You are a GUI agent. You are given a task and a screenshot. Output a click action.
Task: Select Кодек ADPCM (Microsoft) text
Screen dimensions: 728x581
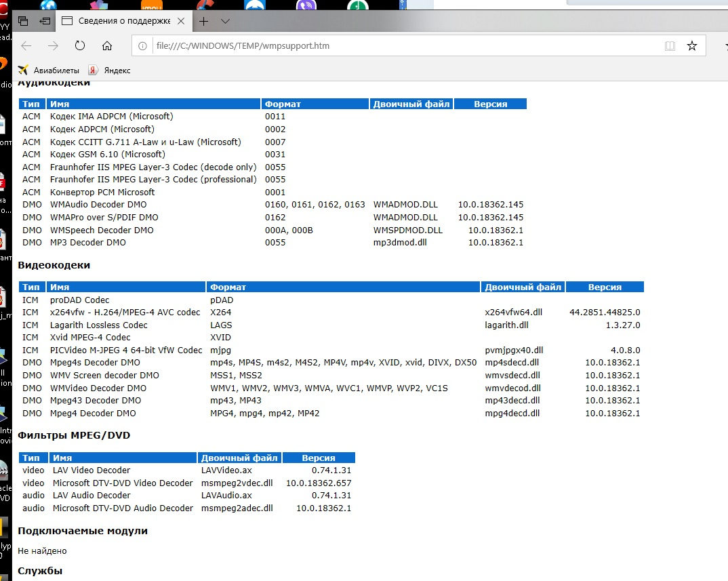[102, 129]
